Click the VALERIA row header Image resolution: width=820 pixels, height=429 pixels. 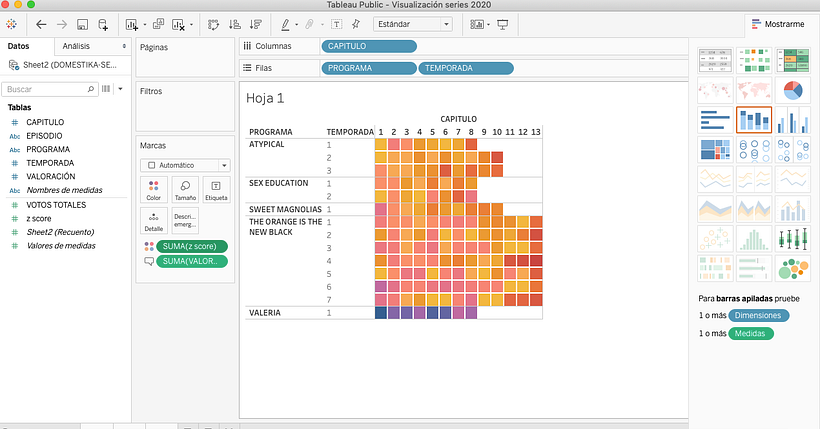click(265, 313)
